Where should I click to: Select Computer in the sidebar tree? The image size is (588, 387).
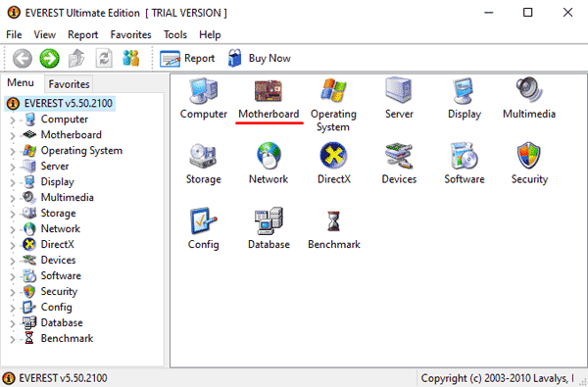(x=65, y=120)
